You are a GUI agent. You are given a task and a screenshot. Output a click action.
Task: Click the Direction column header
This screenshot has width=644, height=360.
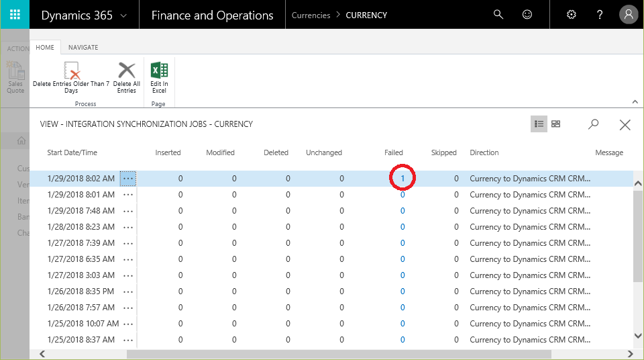484,152
